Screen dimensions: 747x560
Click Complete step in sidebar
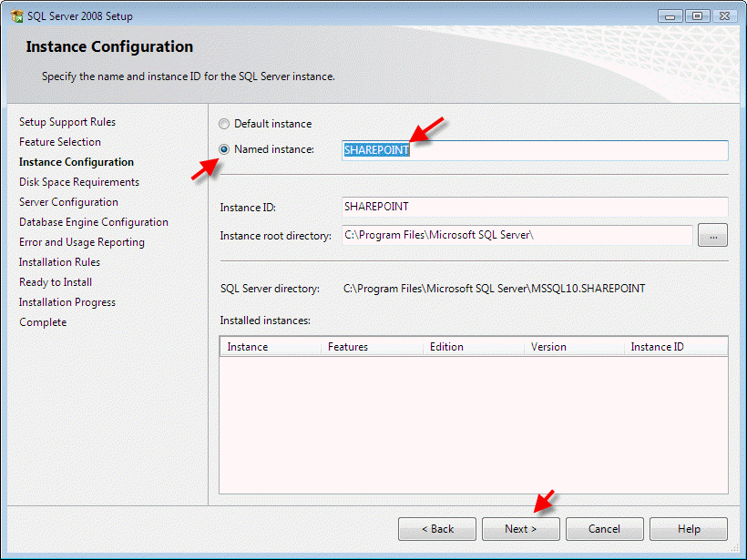coord(43,322)
